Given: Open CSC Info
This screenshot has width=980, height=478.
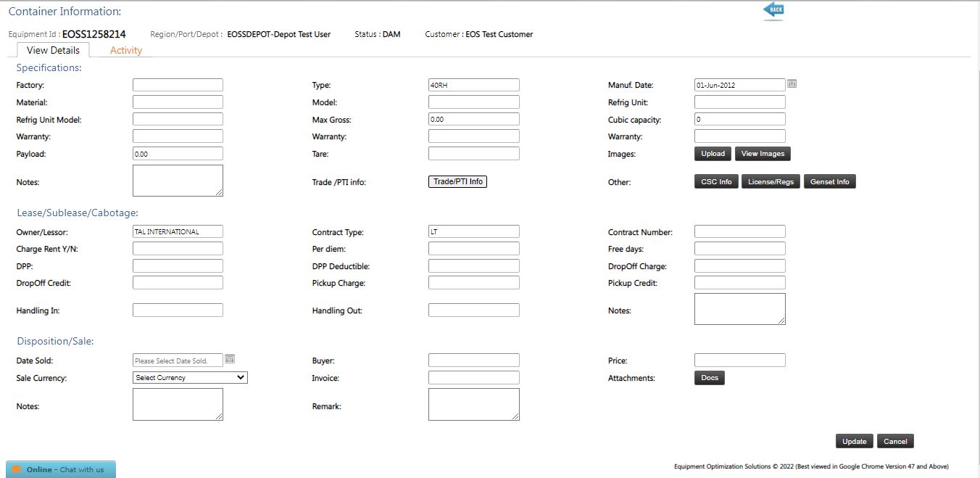Looking at the screenshot, I should pyautogui.click(x=716, y=182).
